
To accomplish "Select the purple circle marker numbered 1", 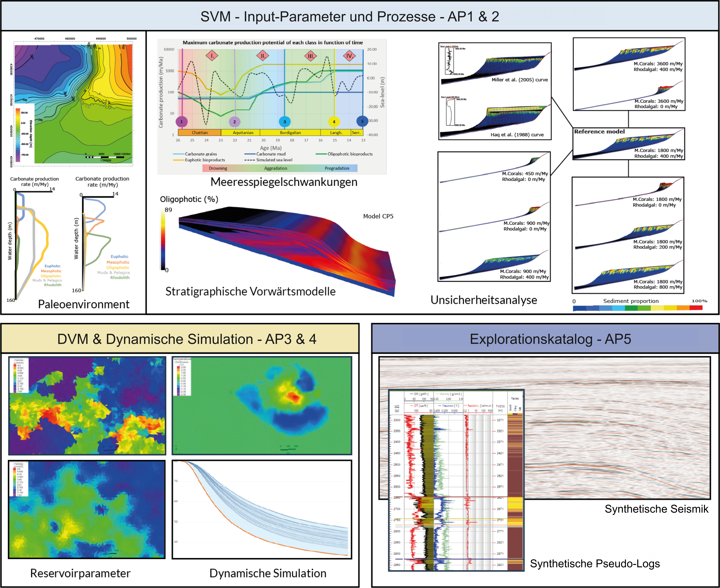I will click(181, 122).
